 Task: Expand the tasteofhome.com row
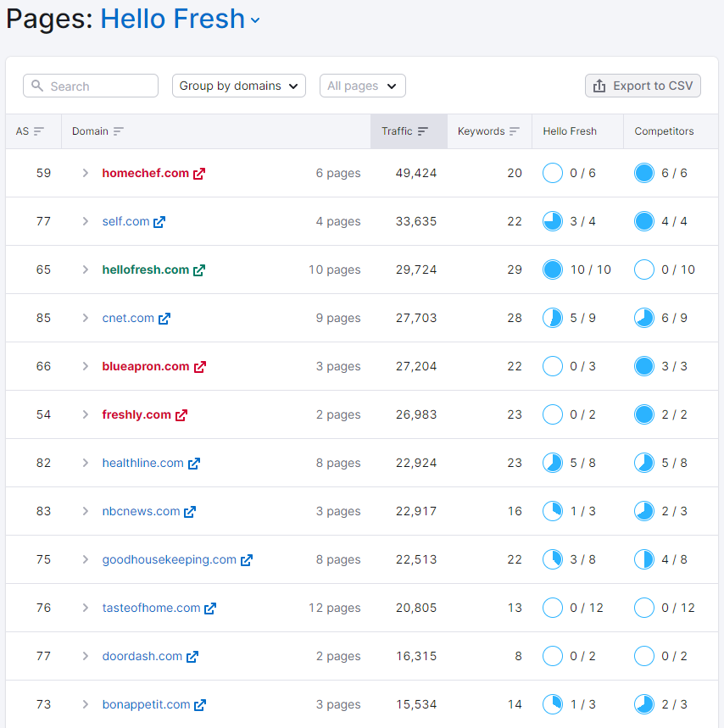tap(84, 608)
